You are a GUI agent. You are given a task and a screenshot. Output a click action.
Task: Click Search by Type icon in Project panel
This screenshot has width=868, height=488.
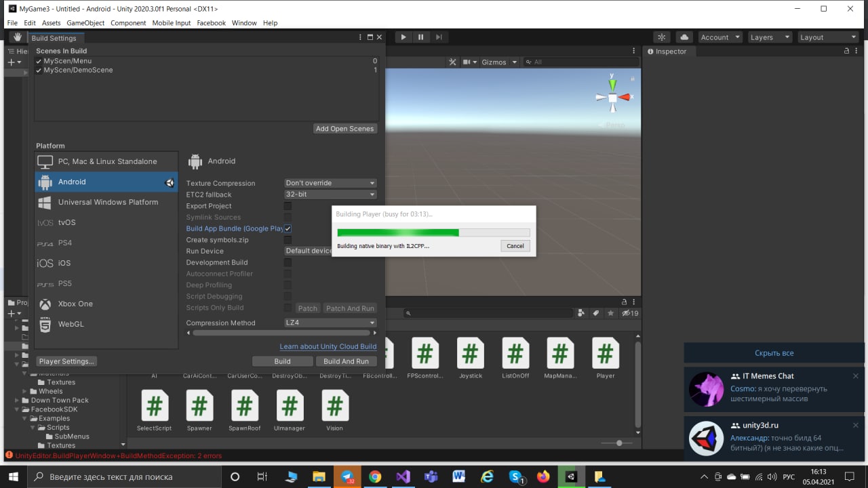581,313
